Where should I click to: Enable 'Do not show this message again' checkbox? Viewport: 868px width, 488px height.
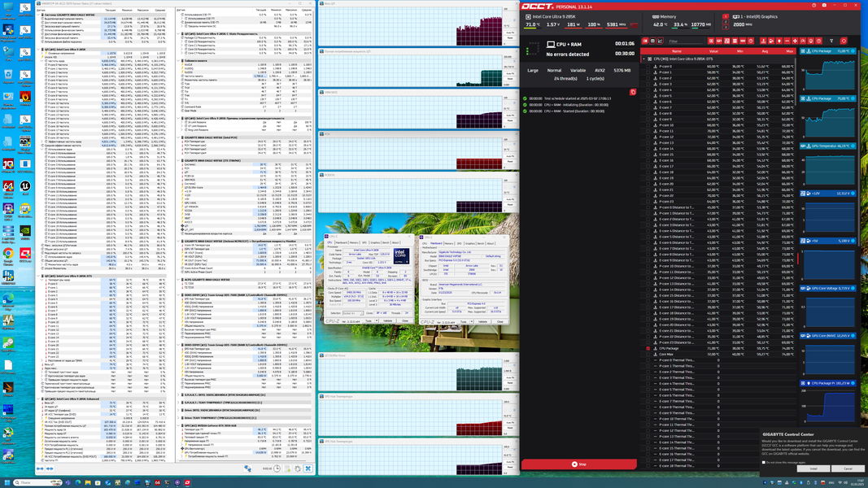click(x=764, y=462)
